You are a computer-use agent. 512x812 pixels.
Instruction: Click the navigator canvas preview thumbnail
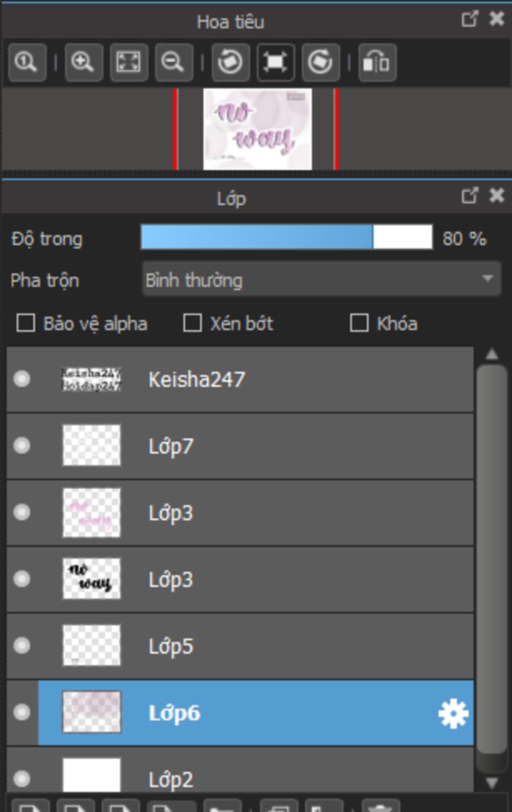point(257,129)
